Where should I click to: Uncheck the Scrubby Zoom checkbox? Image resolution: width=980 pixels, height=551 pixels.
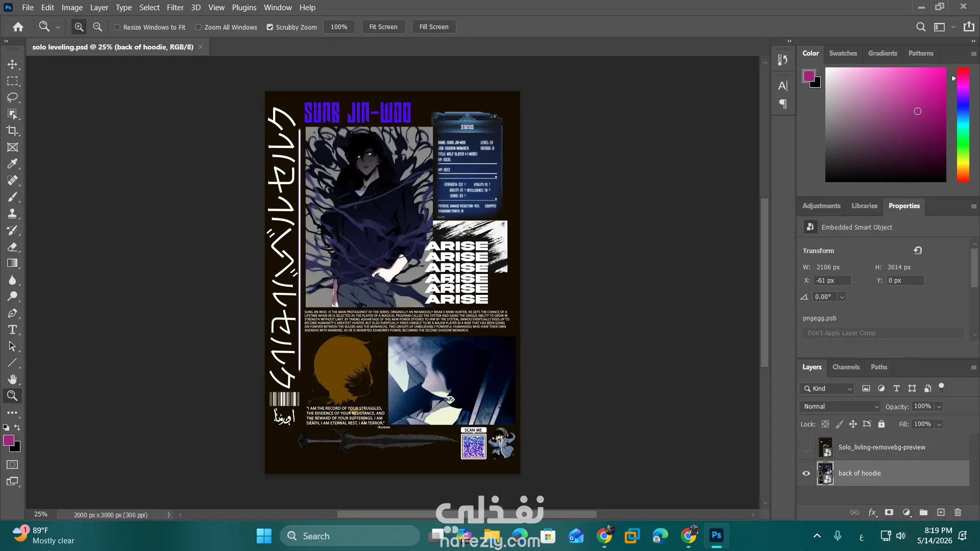[270, 27]
